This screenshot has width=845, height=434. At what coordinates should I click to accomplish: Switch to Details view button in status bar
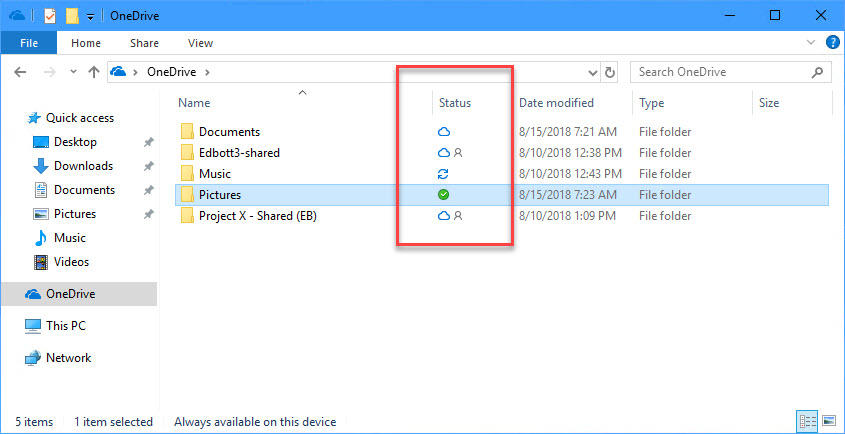806,421
